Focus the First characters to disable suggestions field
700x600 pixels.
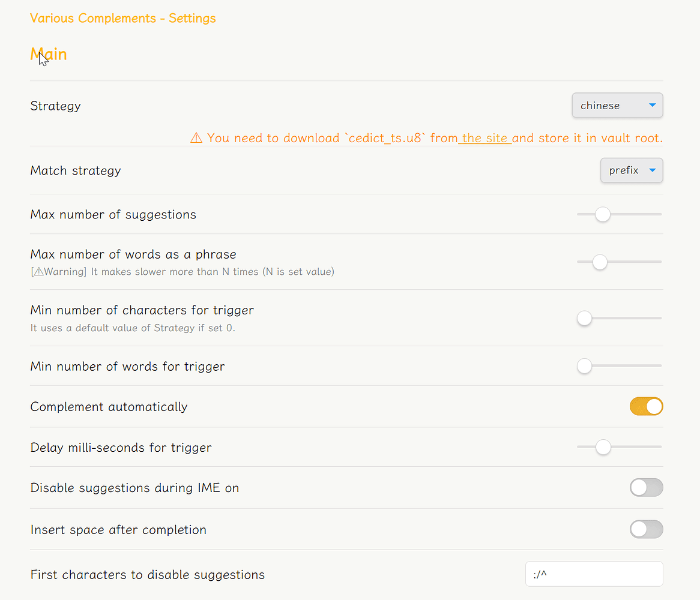[594, 574]
